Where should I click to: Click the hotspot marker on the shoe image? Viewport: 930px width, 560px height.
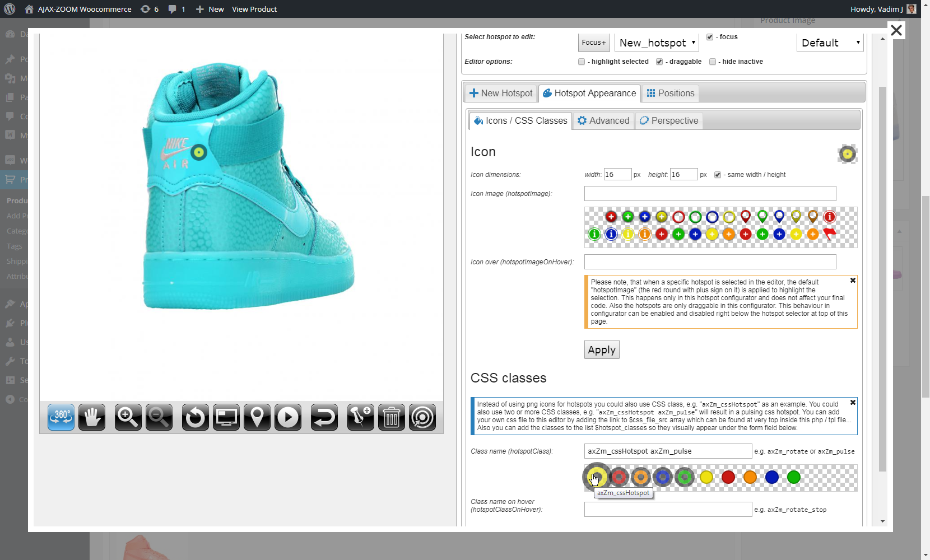coord(198,152)
